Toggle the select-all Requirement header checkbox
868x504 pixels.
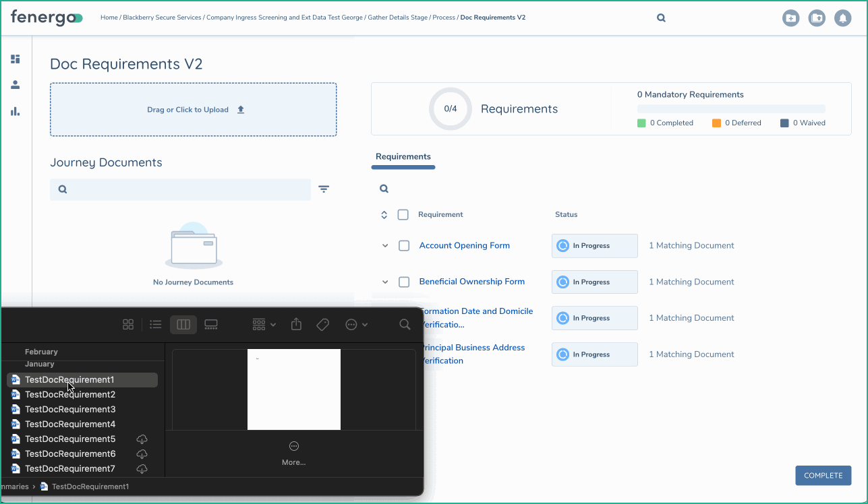(x=403, y=215)
